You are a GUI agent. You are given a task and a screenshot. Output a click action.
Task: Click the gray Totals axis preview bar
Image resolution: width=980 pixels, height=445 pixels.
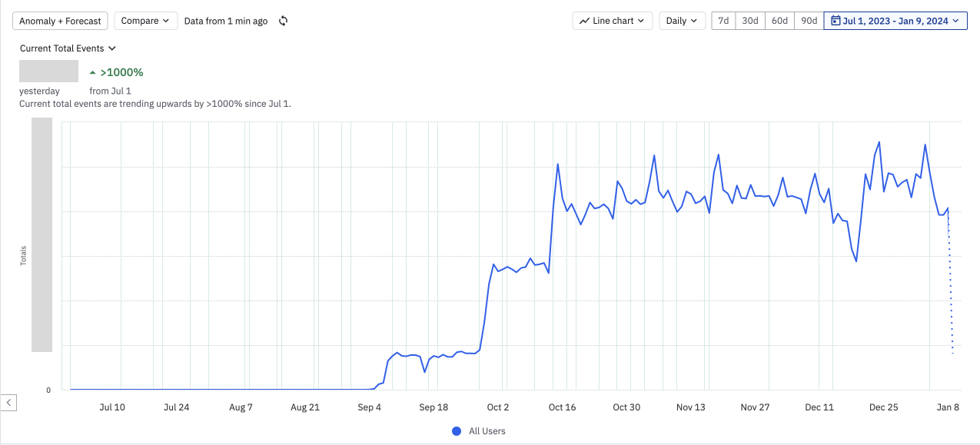pos(42,234)
